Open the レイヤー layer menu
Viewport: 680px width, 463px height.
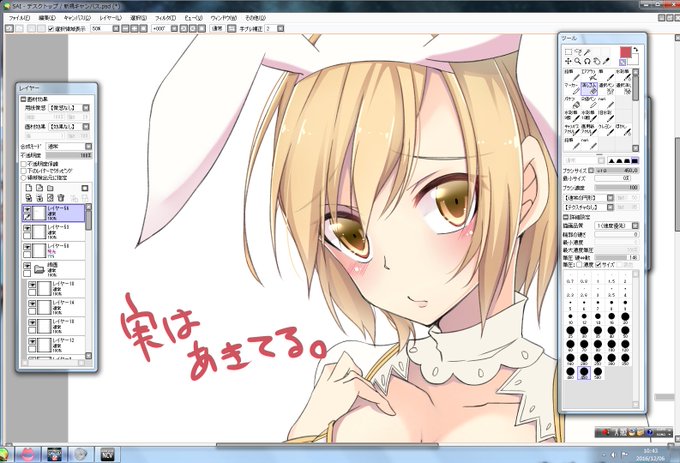coord(111,18)
